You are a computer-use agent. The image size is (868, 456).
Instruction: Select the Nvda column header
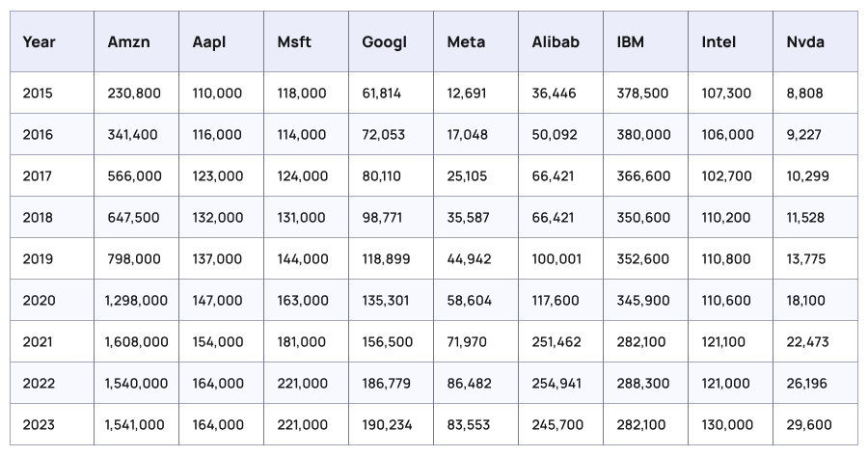806,42
